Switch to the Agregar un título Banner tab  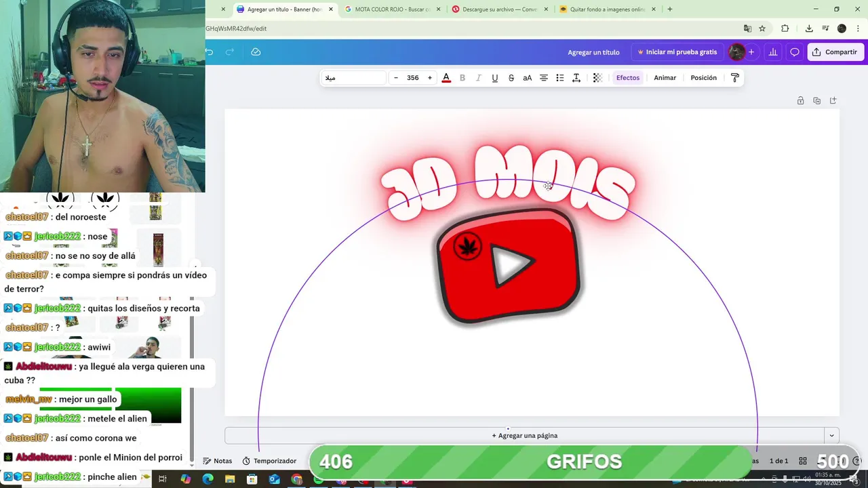tap(285, 9)
